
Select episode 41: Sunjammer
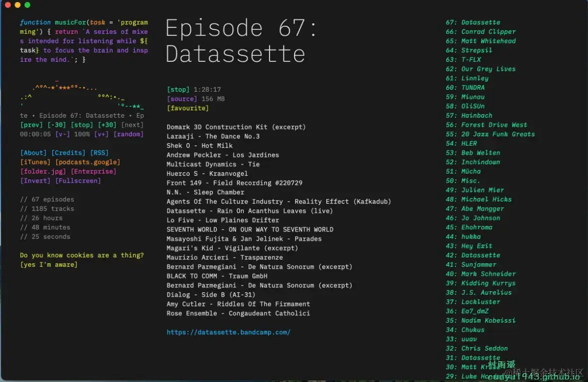[470, 264]
